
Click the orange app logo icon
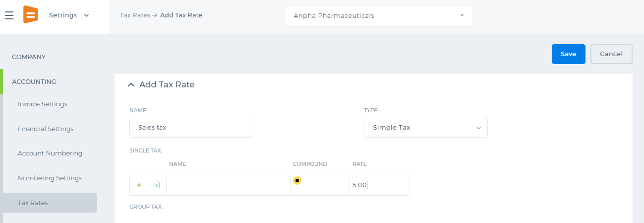31,15
